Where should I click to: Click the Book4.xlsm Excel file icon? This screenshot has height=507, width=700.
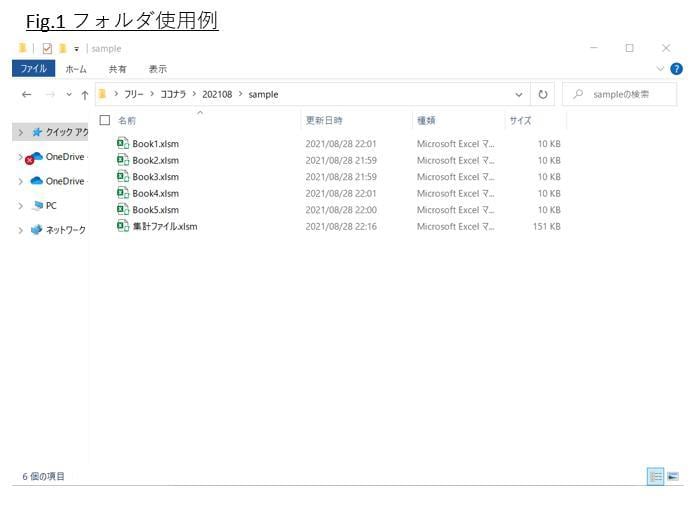pyautogui.click(x=123, y=193)
